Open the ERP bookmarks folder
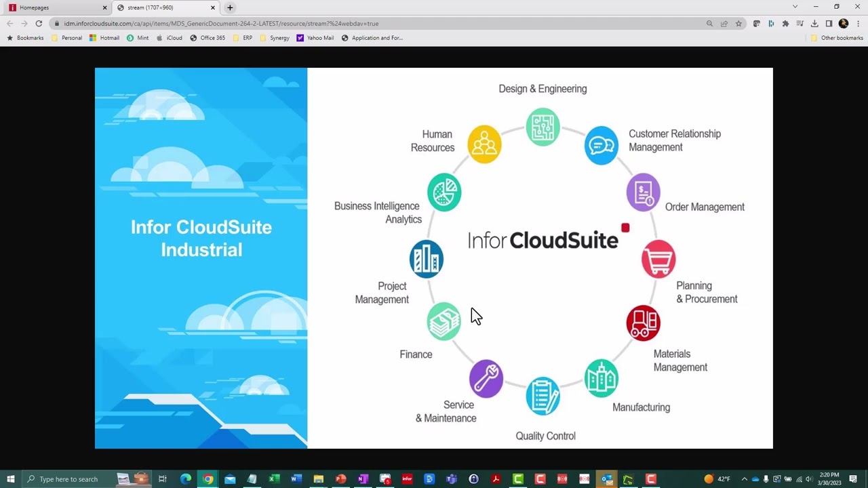Image resolution: width=868 pixels, height=488 pixels. [x=243, y=38]
